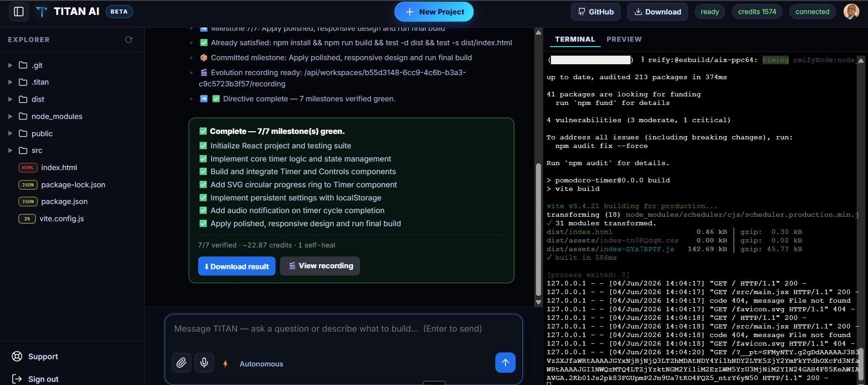Viewport: 868px width, 385px height.
Task: Click the credits 1574 pill
Action: tap(757, 12)
